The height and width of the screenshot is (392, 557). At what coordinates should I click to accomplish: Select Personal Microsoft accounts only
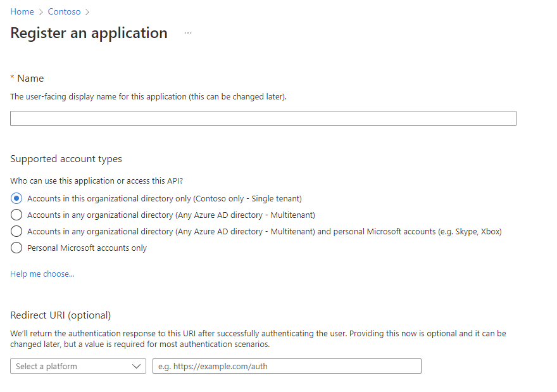pyautogui.click(x=15, y=248)
